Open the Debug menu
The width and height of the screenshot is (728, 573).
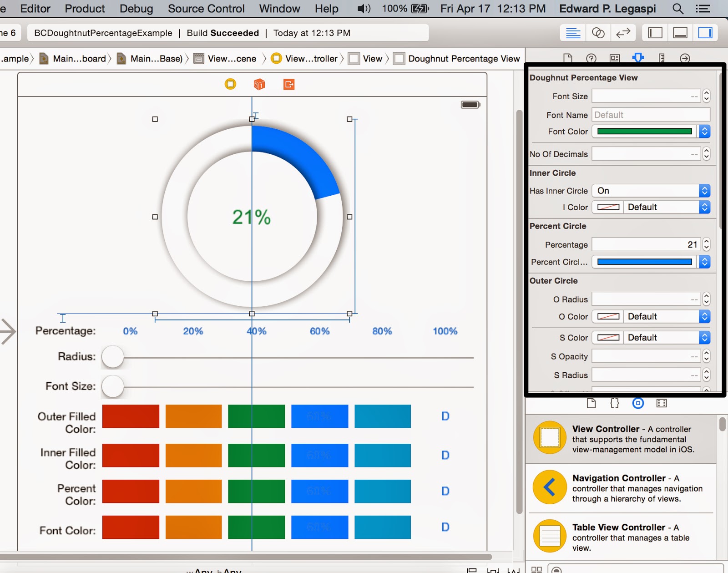pos(136,9)
